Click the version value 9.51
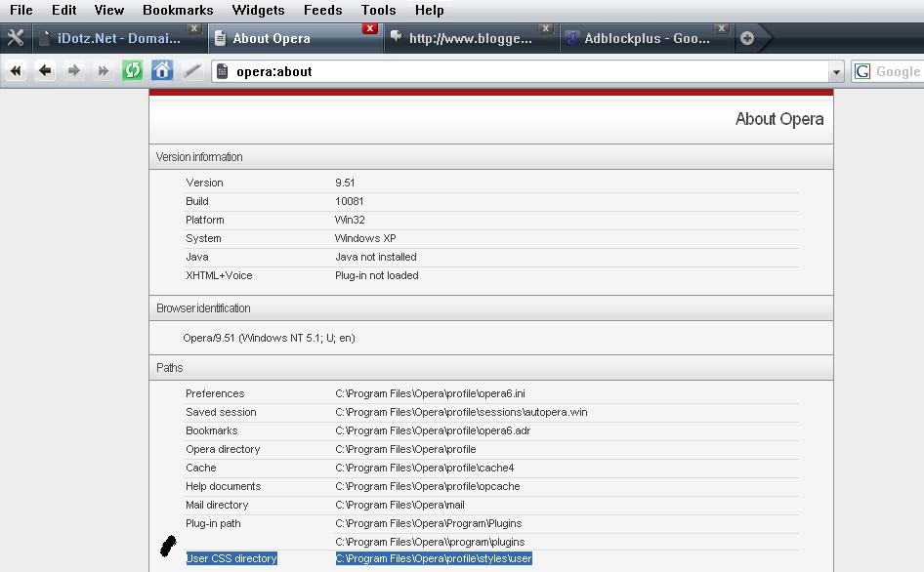924x572 pixels. coord(345,183)
